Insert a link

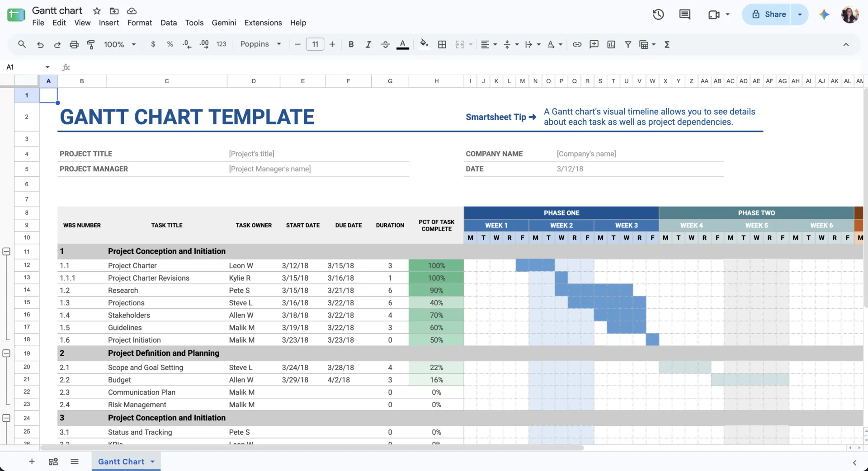[x=577, y=44]
